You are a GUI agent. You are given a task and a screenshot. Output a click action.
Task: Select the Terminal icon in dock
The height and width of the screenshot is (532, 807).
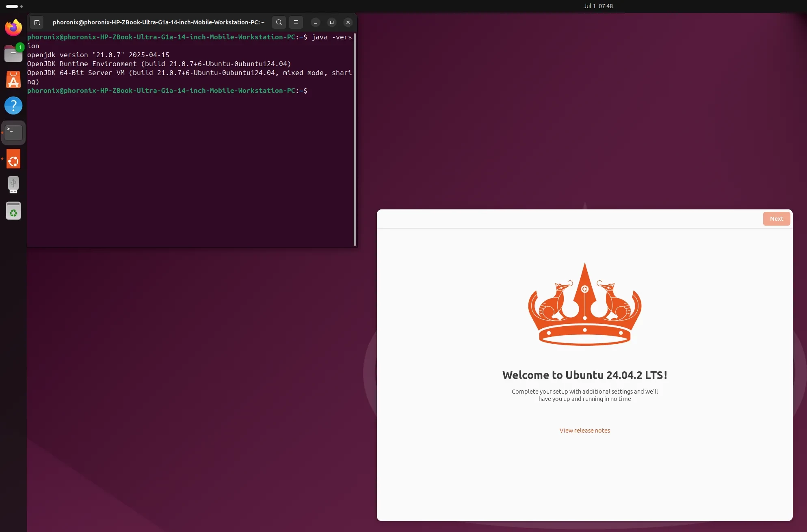tap(13, 133)
